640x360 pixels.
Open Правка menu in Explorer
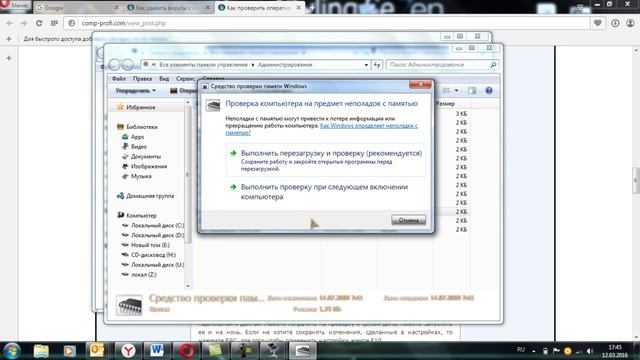coord(142,79)
